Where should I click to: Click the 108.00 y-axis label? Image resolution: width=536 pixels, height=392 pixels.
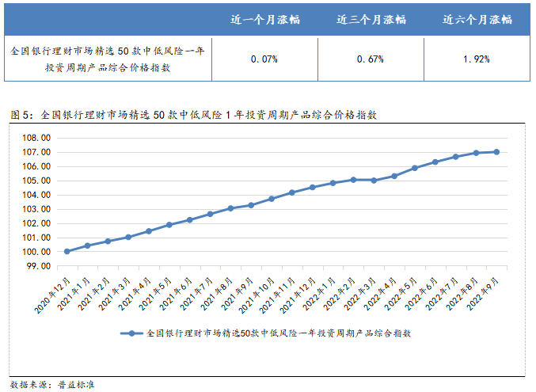(x=37, y=136)
